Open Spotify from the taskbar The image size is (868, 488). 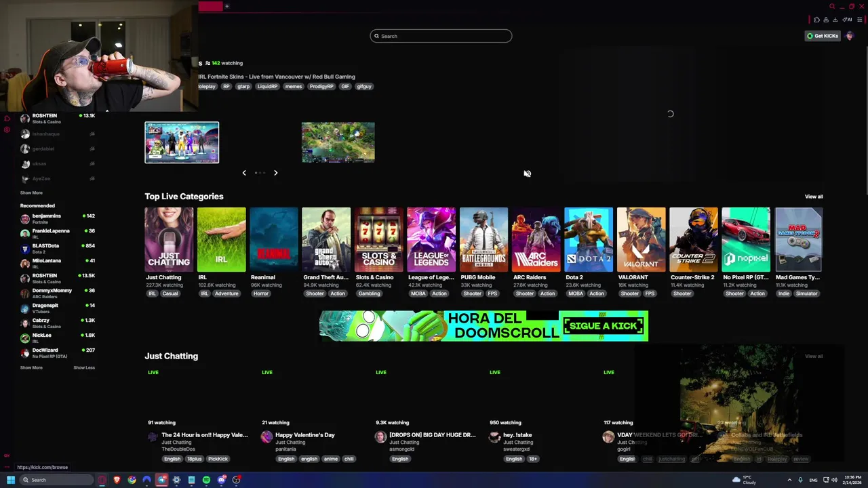(206, 480)
